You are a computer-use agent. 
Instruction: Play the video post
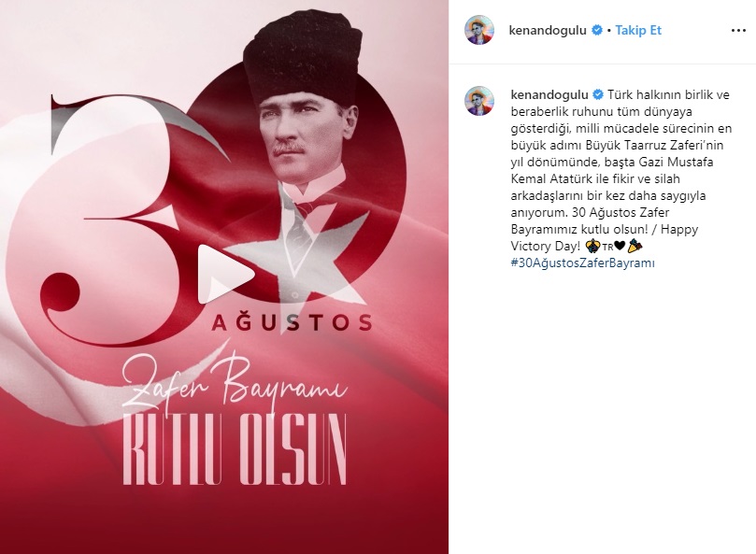(225, 274)
